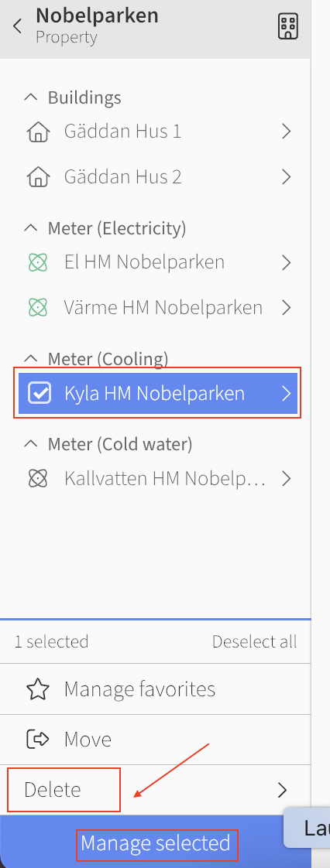Click the meter icon for Värme HM Nobelparken
The image size is (330, 868).
pos(38,307)
